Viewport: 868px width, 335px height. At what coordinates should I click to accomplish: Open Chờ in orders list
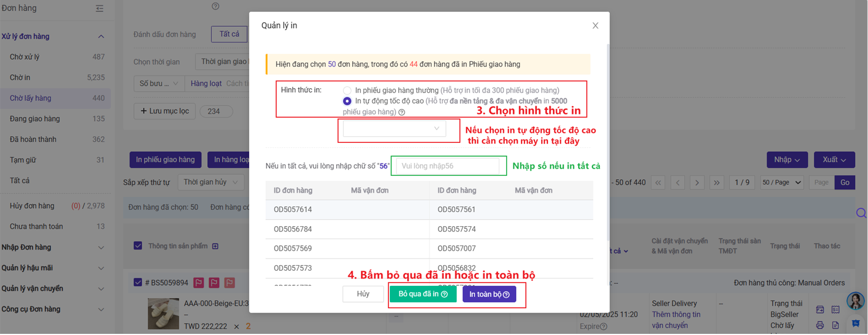coord(55,78)
